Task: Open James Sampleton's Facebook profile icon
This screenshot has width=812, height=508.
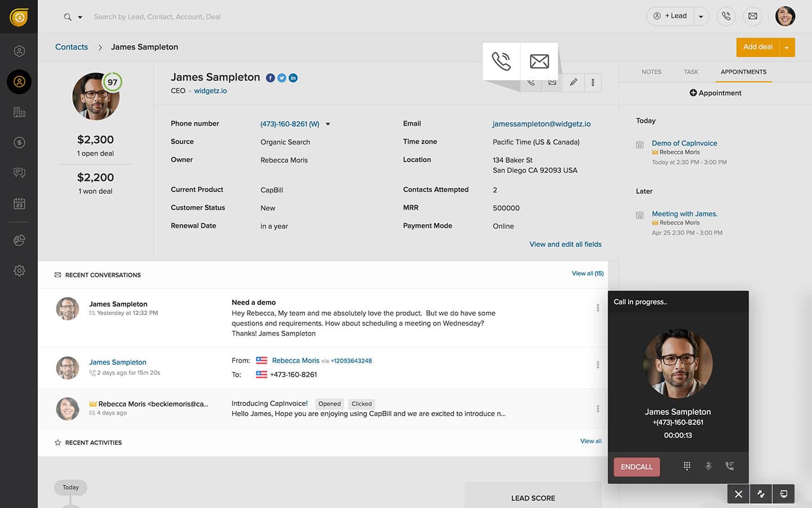Action: click(x=271, y=78)
